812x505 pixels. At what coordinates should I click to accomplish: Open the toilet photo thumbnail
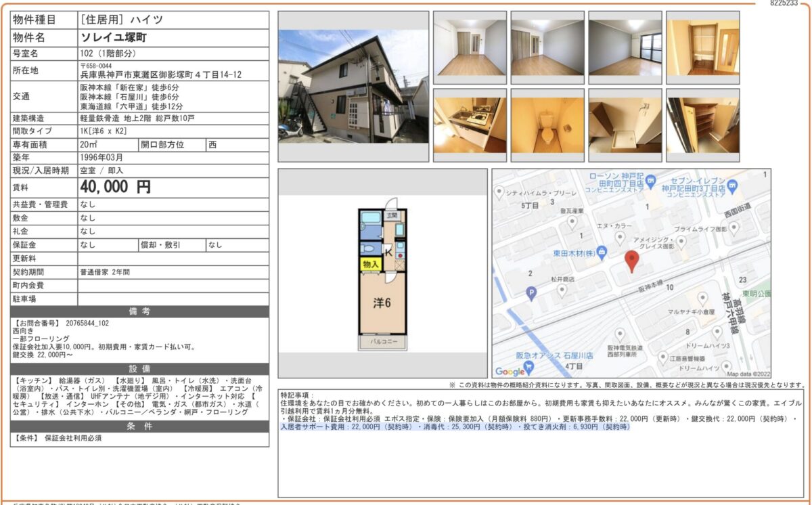pyautogui.click(x=547, y=125)
